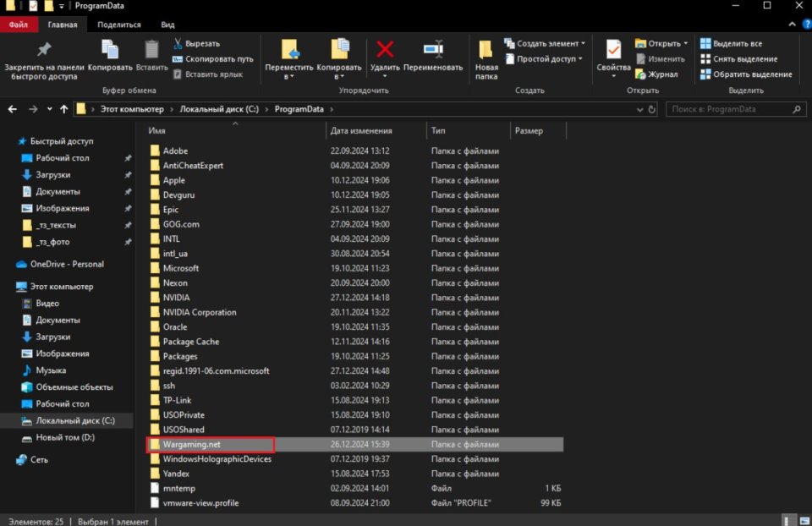Open Простой доступ dropdown
Image resolution: width=812 pixels, height=526 pixels.
tap(544, 59)
